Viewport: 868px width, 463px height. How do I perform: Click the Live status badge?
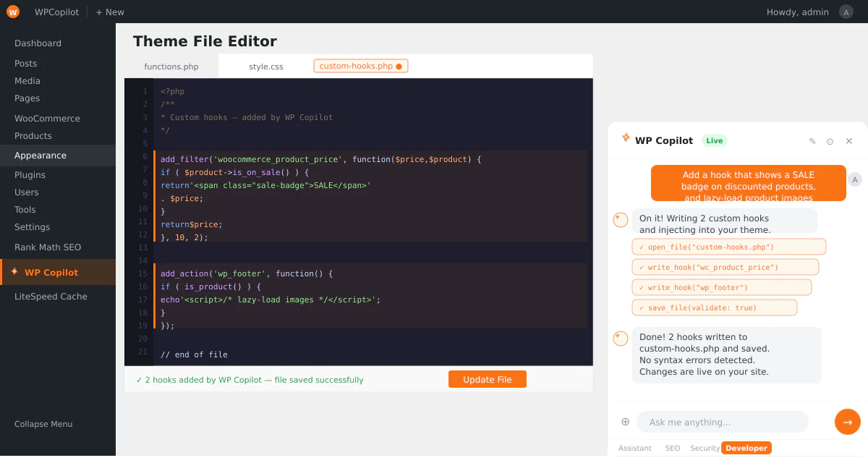coord(714,140)
